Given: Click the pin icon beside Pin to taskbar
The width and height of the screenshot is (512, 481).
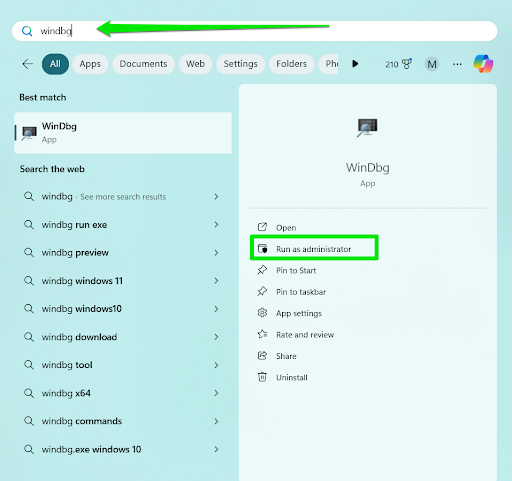Looking at the screenshot, I should 262,291.
